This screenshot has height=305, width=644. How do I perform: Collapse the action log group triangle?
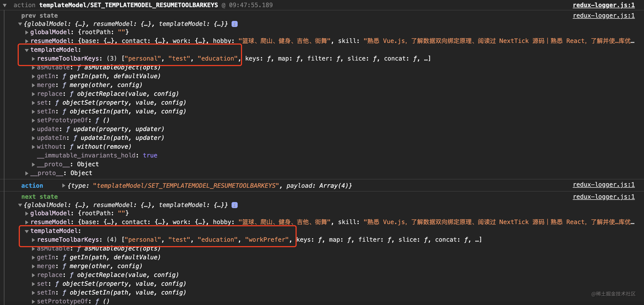point(5,5)
